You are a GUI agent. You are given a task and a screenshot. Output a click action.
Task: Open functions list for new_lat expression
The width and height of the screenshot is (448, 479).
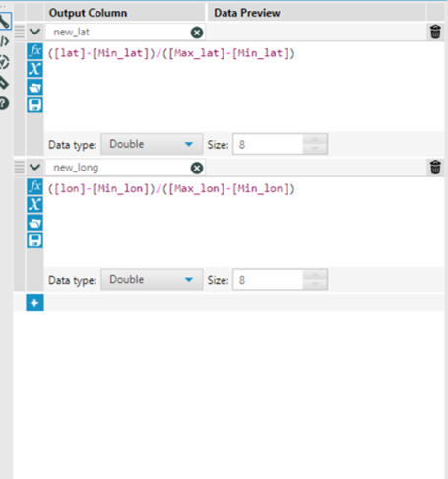pos(34,51)
